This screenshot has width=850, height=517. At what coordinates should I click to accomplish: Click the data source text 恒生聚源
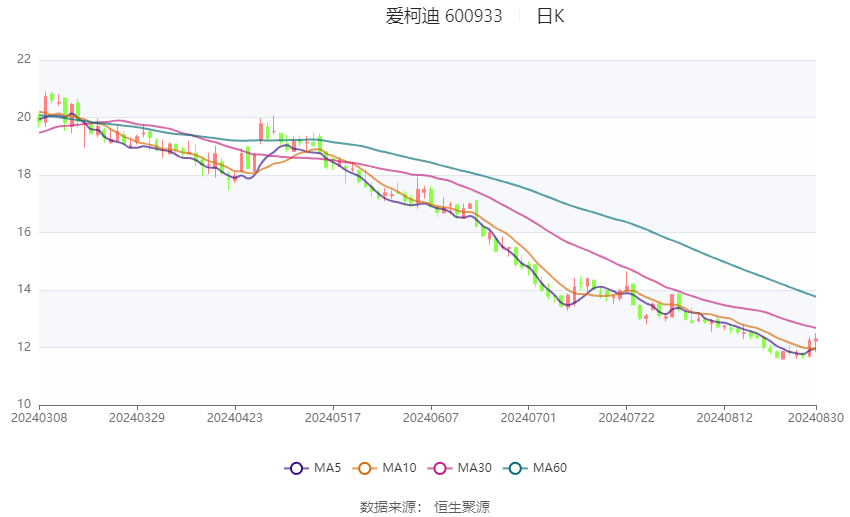(x=462, y=507)
